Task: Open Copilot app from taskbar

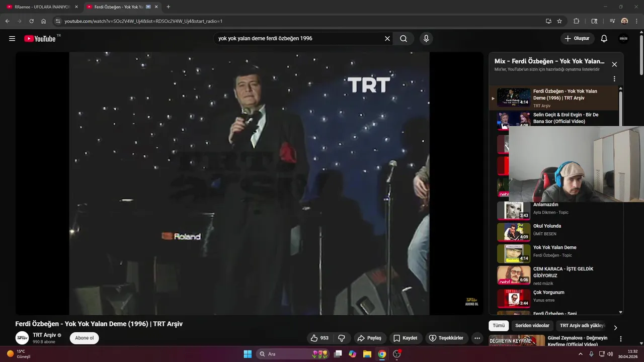Action: (x=353, y=354)
